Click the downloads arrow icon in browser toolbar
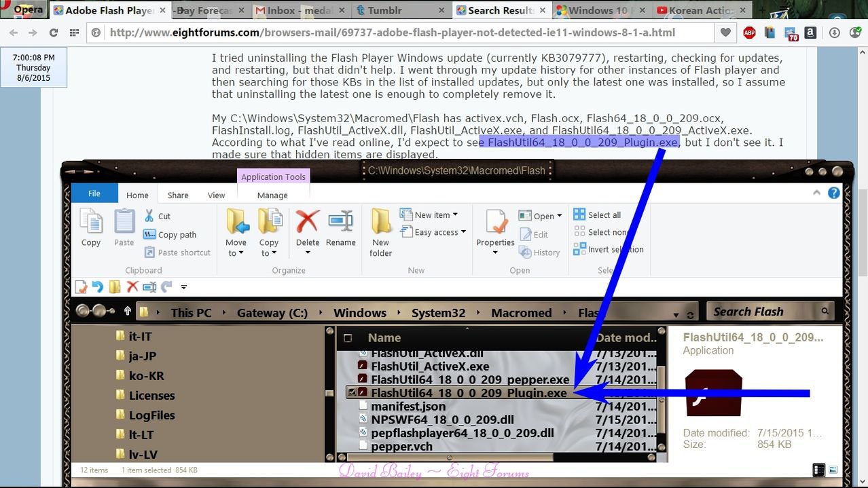Screen dimensions: 868x488 click(835, 33)
